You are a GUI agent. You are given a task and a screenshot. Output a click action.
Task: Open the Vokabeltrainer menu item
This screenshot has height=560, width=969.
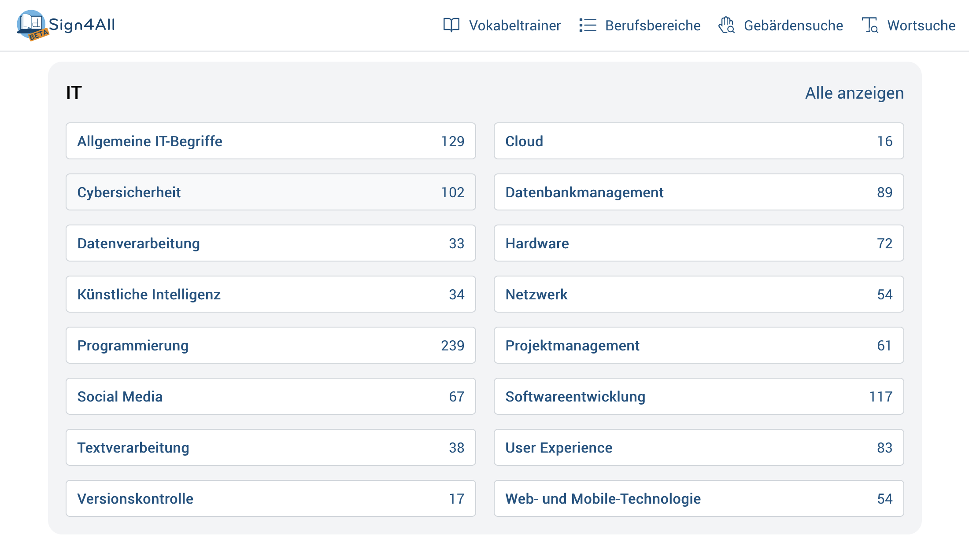(502, 25)
